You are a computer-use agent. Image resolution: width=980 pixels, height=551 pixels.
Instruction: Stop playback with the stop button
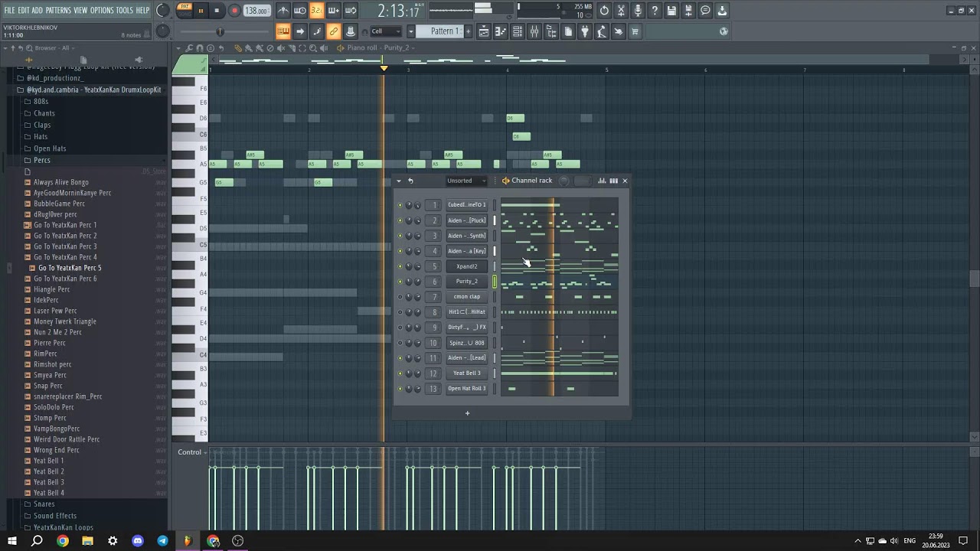pyautogui.click(x=217, y=11)
